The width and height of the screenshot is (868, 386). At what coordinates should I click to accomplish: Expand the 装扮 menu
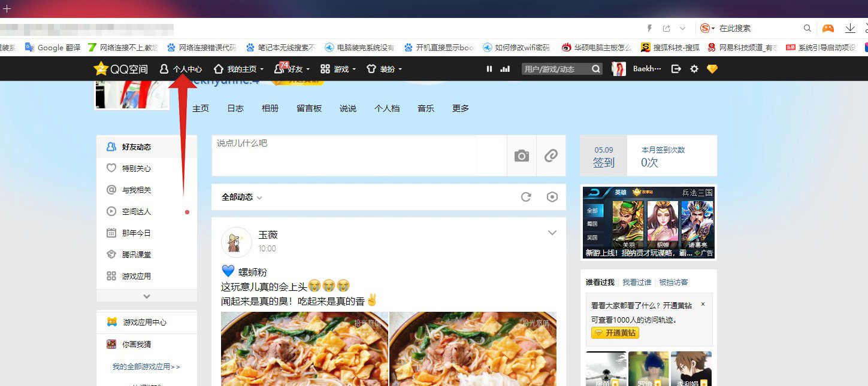[x=383, y=69]
